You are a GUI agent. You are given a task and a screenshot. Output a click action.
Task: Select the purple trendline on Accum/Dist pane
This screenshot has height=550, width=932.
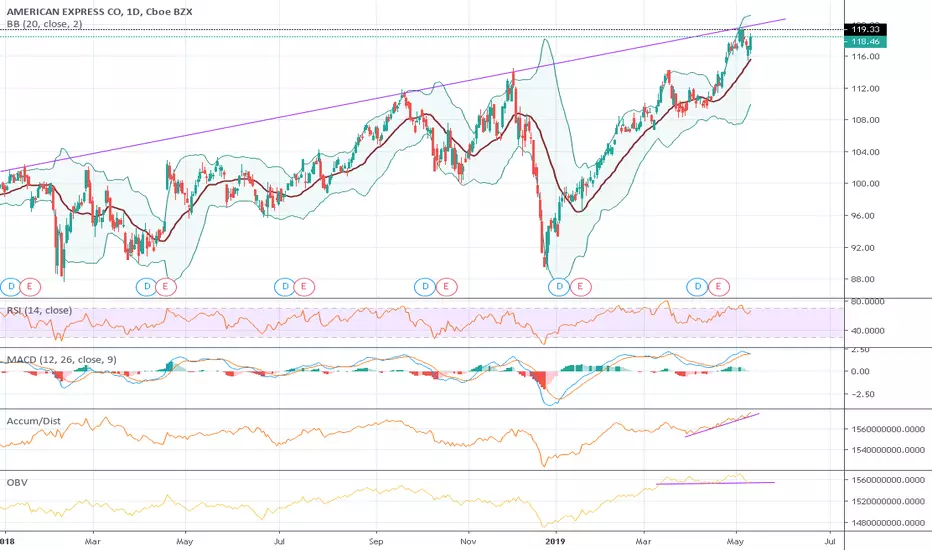click(722, 425)
